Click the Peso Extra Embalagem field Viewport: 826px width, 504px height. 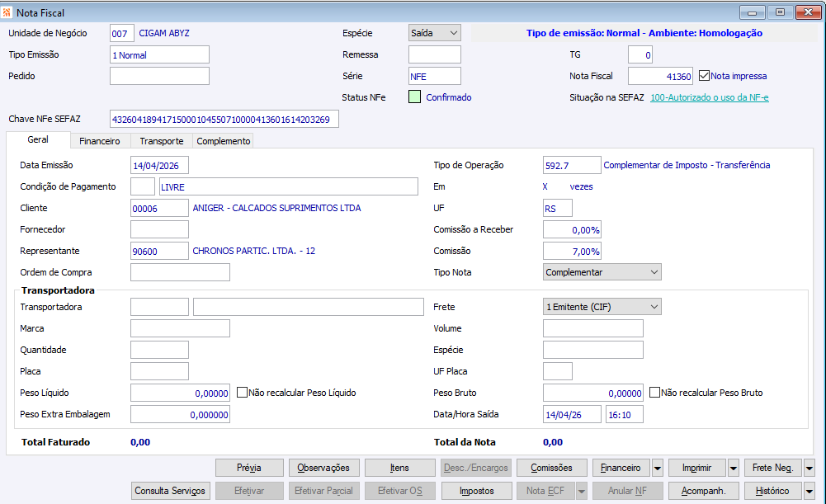(x=180, y=414)
